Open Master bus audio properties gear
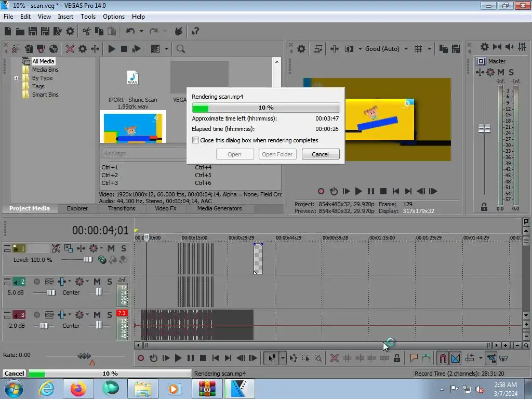This screenshot has height=399, width=532. pyautogui.click(x=485, y=47)
